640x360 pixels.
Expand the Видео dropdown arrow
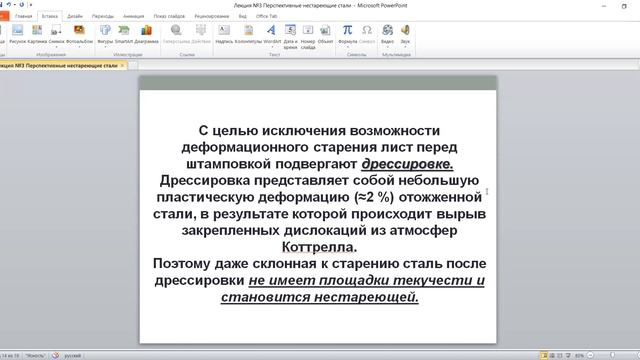[x=387, y=47]
